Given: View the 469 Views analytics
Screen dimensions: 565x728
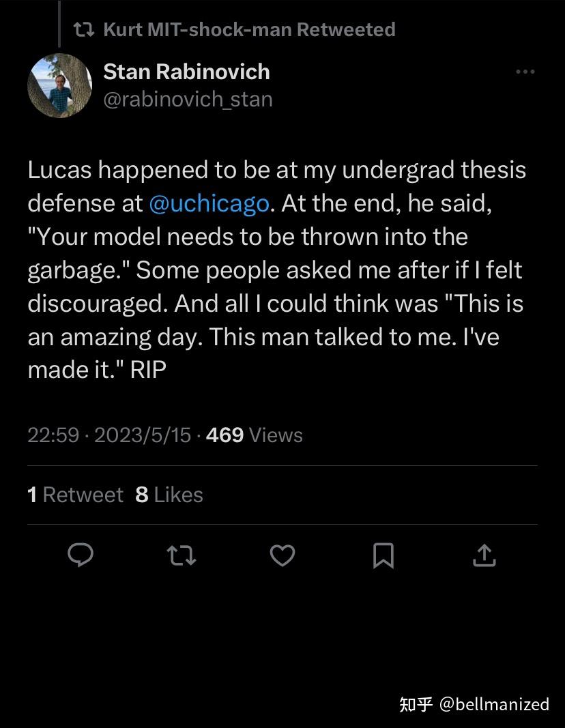Looking at the screenshot, I should [254, 435].
